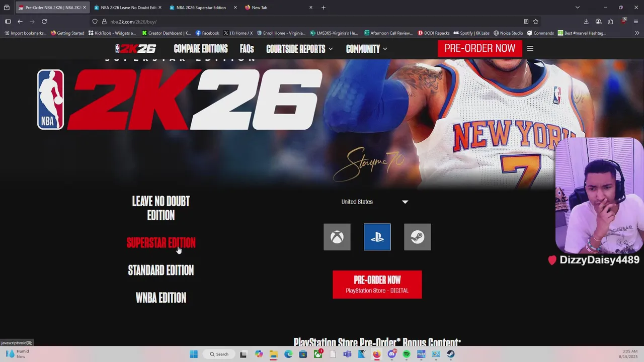Expand the Courtside Reports menu
The height and width of the screenshot is (362, 644).
299,49
